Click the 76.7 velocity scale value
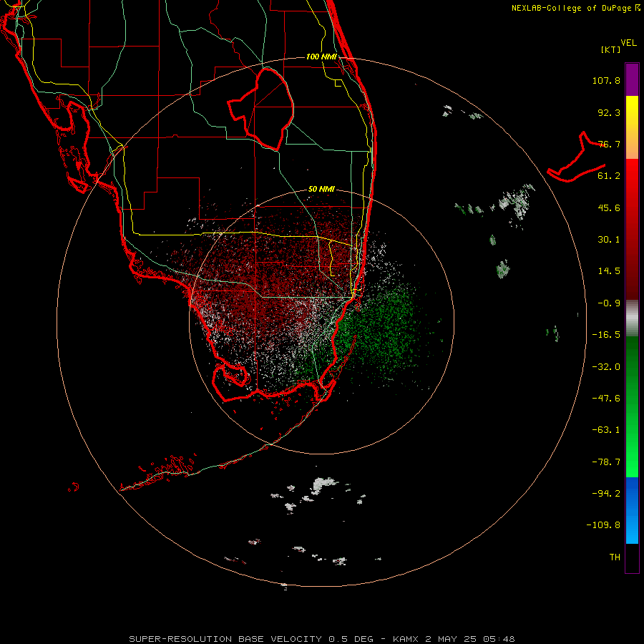 [x=609, y=144]
